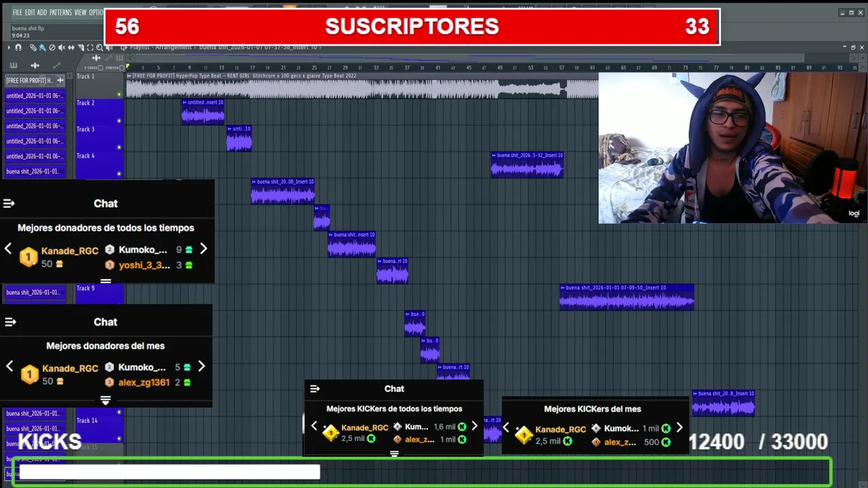This screenshot has width=868, height=488.
Task: Select first untitled_2026-01-01 picker item
Action: (35, 96)
